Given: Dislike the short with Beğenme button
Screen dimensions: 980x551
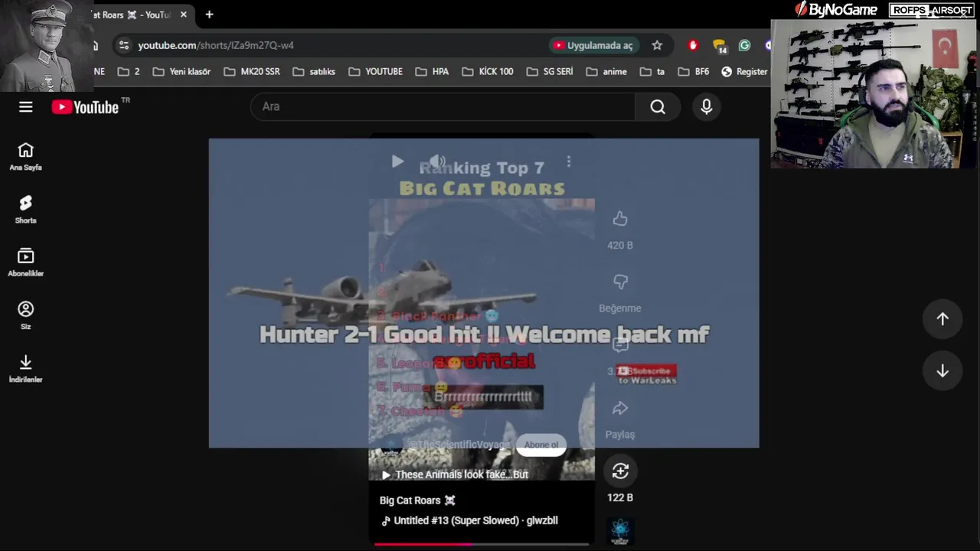Looking at the screenshot, I should coord(620,282).
